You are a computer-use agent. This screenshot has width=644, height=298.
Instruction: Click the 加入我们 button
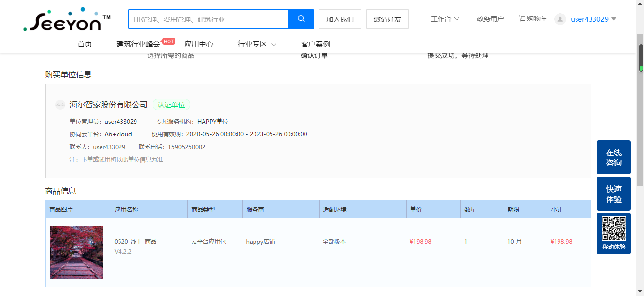340,19
